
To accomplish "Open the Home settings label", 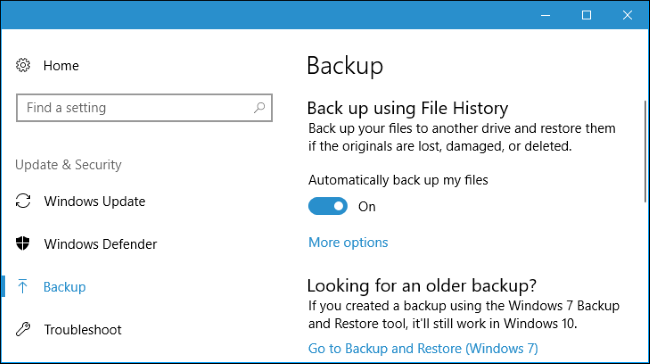I will coord(61,66).
